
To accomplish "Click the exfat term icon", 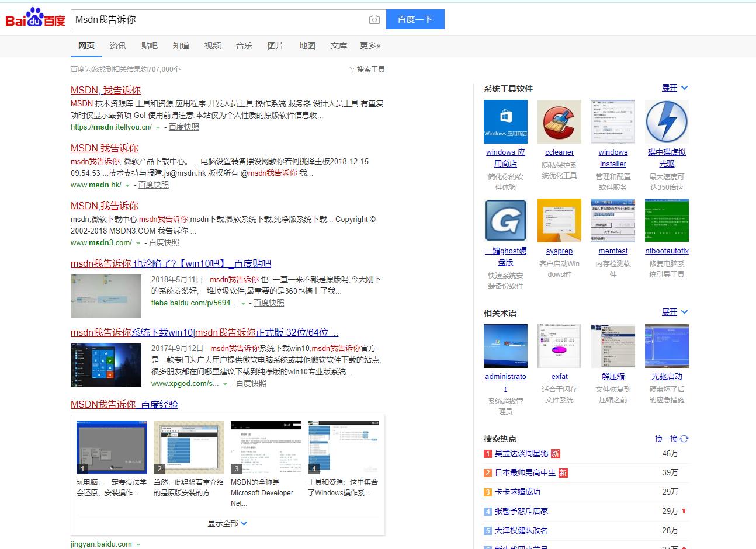I will point(559,346).
